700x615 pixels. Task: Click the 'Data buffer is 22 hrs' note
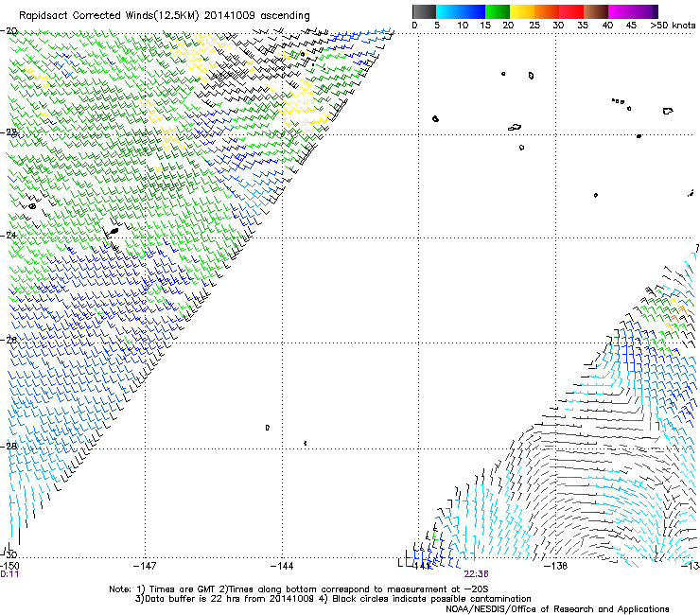tap(333, 599)
